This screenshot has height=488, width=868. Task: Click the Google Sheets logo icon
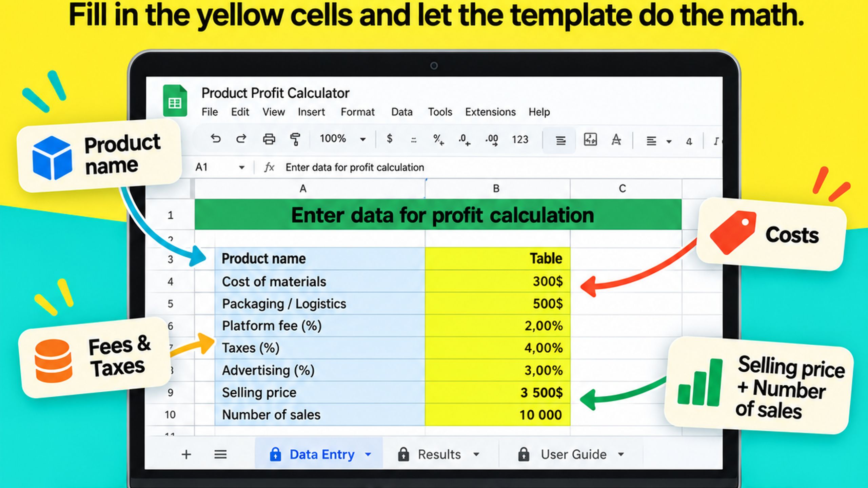coord(175,100)
